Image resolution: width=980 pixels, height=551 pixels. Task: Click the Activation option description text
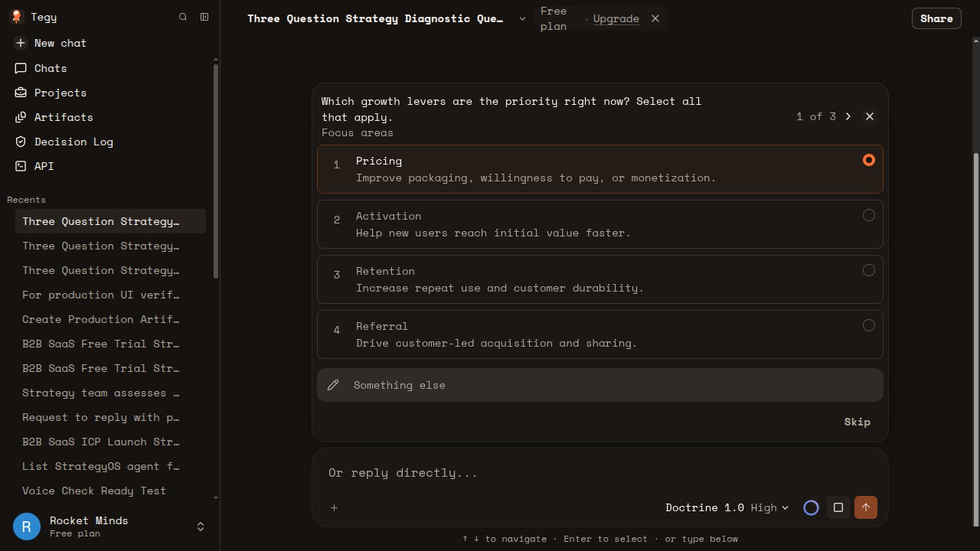493,233
